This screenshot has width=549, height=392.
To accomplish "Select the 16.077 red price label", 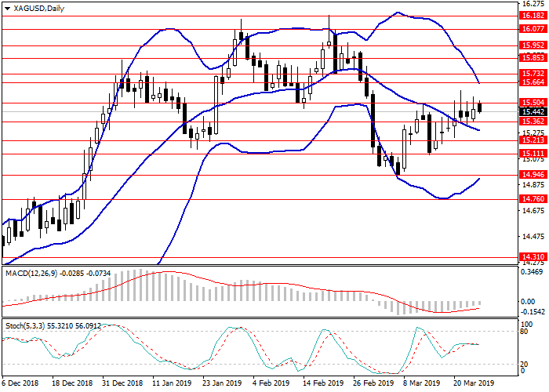I will coord(533,28).
